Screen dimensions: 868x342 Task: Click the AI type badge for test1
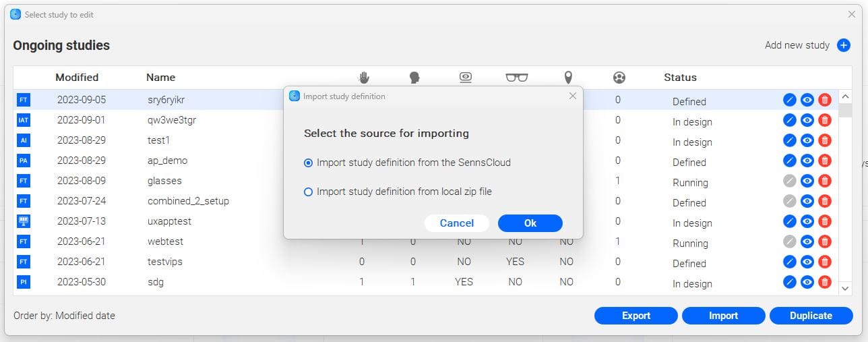click(24, 140)
